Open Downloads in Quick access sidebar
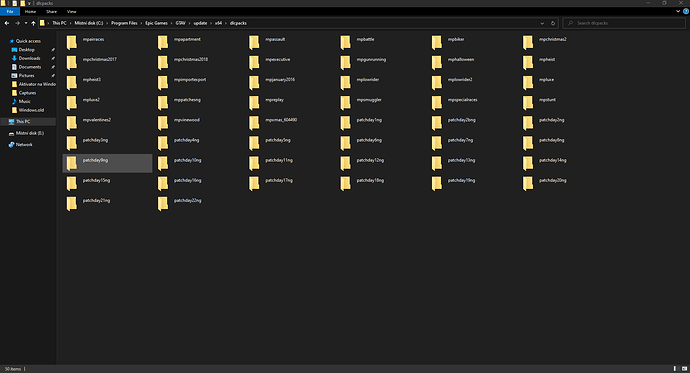The width and height of the screenshot is (690, 373). click(x=29, y=58)
